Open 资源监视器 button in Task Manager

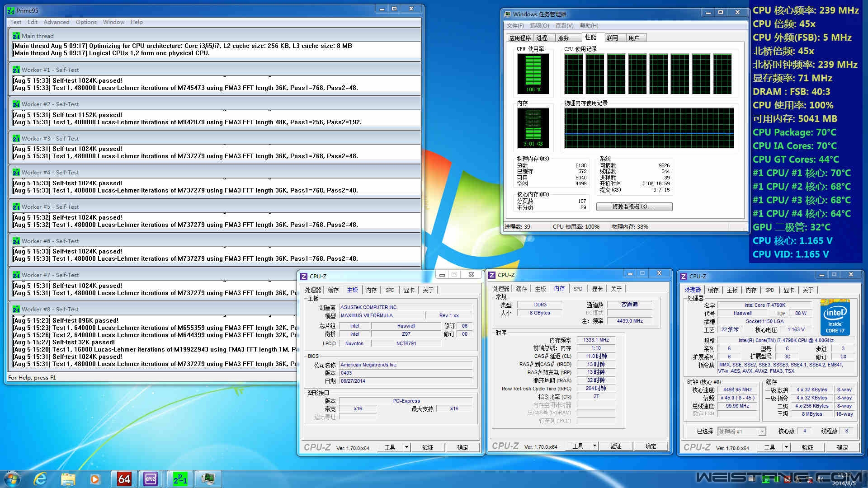[634, 206]
